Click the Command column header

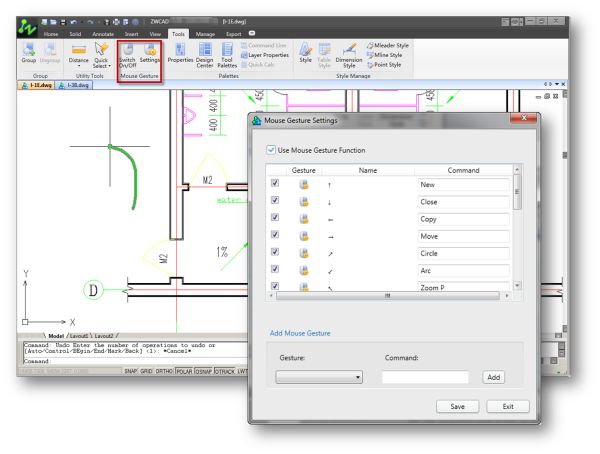(463, 170)
